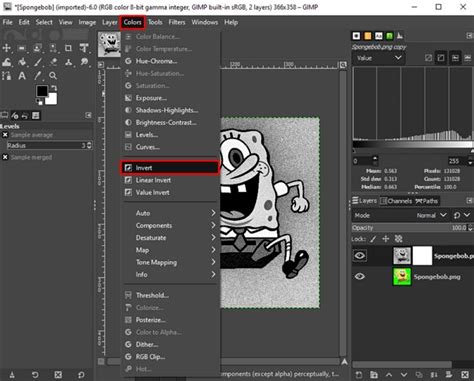Select the Color Picker tool
Viewport: 474px width, 381px height.
pyautogui.click(x=37, y=76)
